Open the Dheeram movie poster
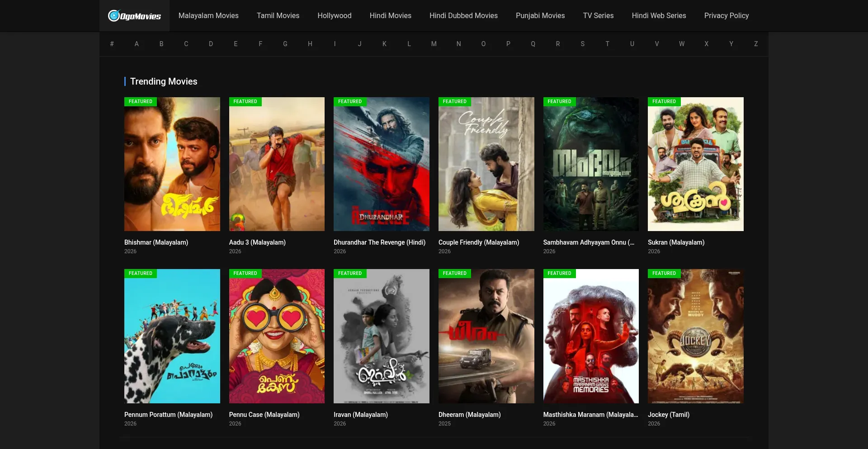Screen dimensions: 868x449 tap(486, 336)
